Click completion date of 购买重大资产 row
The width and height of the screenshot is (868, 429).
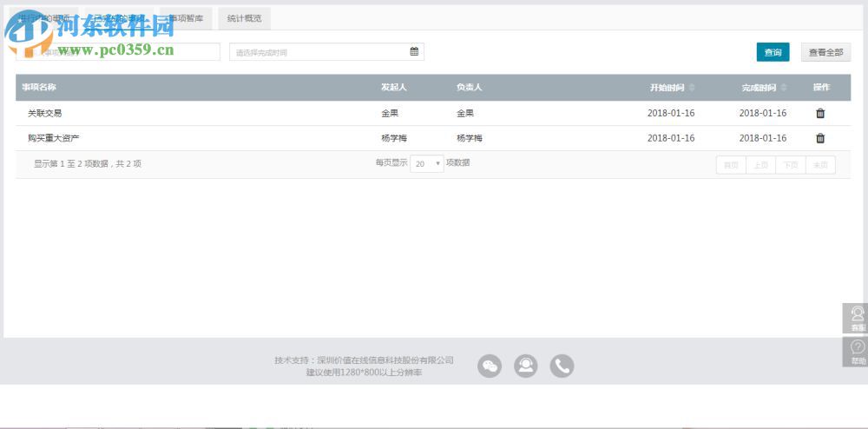coord(763,138)
